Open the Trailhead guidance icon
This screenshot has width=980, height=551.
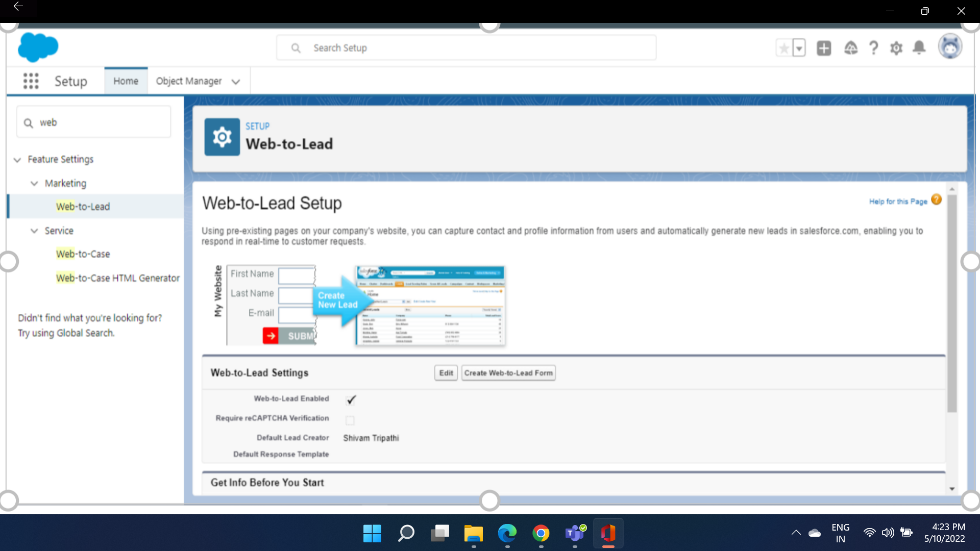point(850,48)
